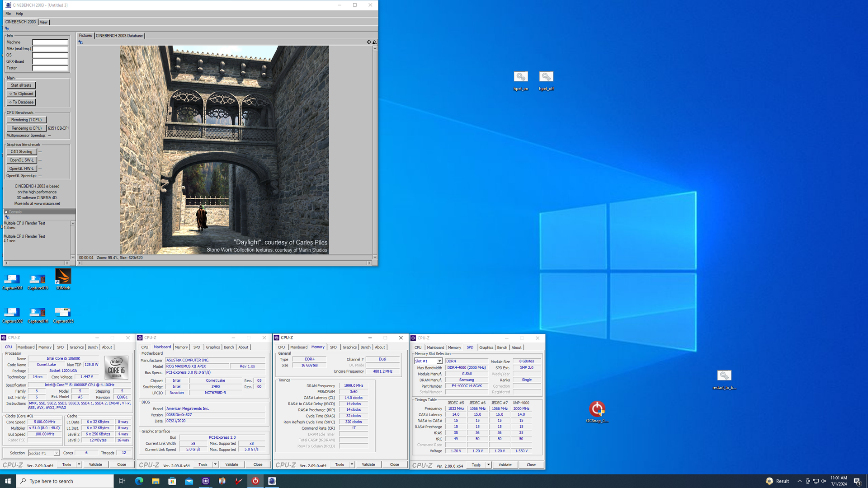Click Close button in CPU-Z SPD window

point(531,465)
